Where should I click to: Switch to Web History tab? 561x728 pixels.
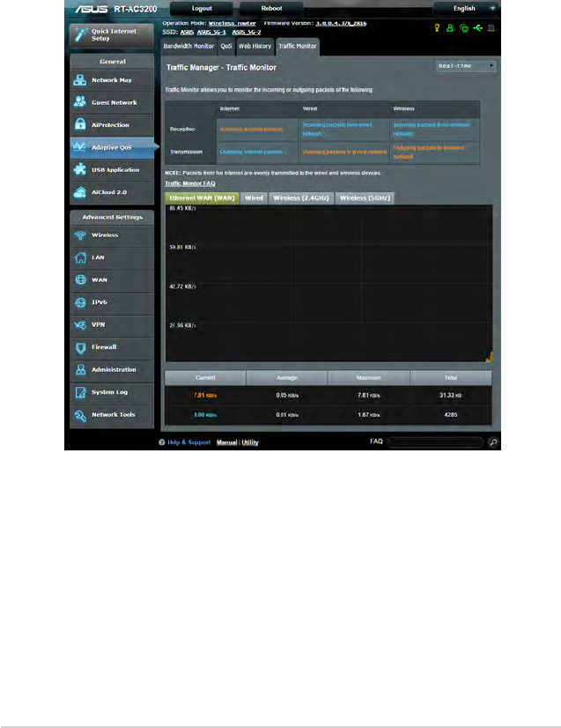coord(255,47)
